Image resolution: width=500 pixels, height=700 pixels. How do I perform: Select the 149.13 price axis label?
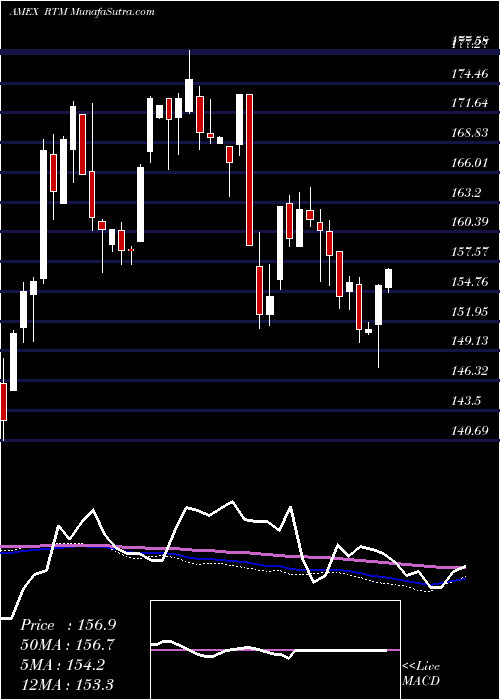(469, 342)
